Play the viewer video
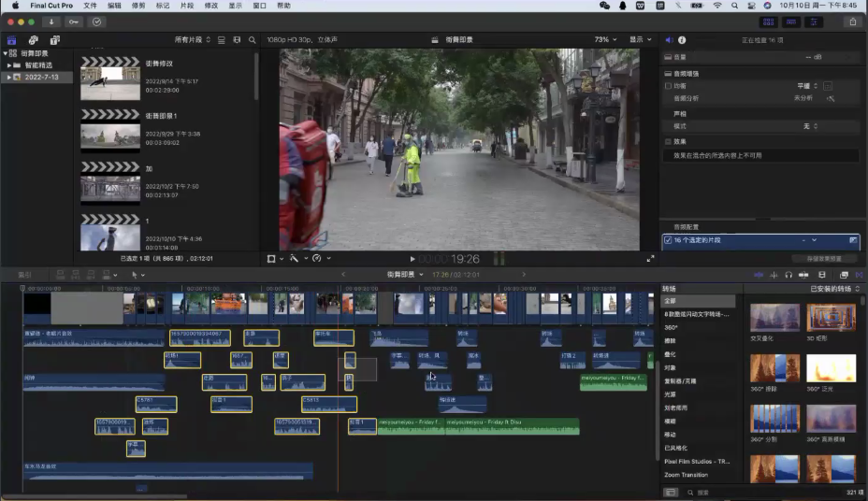868x501 pixels. [x=412, y=259]
